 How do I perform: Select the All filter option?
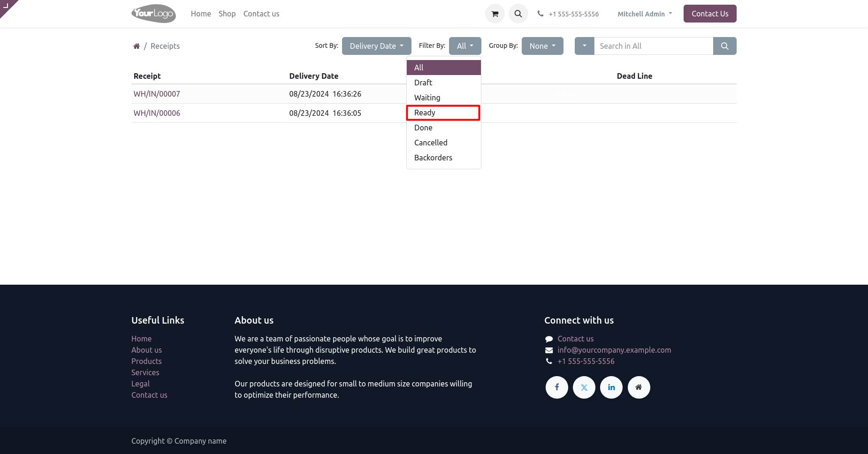point(444,68)
